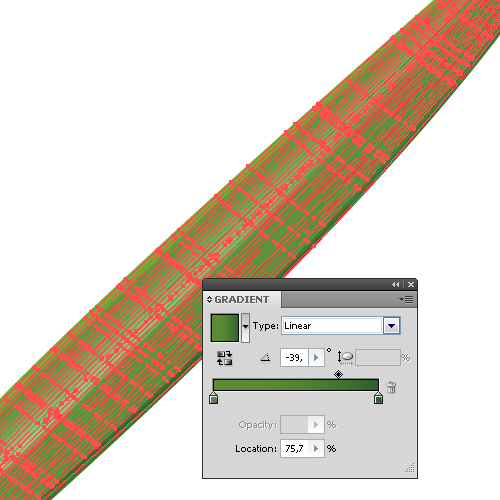Viewport: 500px width, 500px height.
Task: Click the gradient slider bar
Action: click(x=296, y=385)
